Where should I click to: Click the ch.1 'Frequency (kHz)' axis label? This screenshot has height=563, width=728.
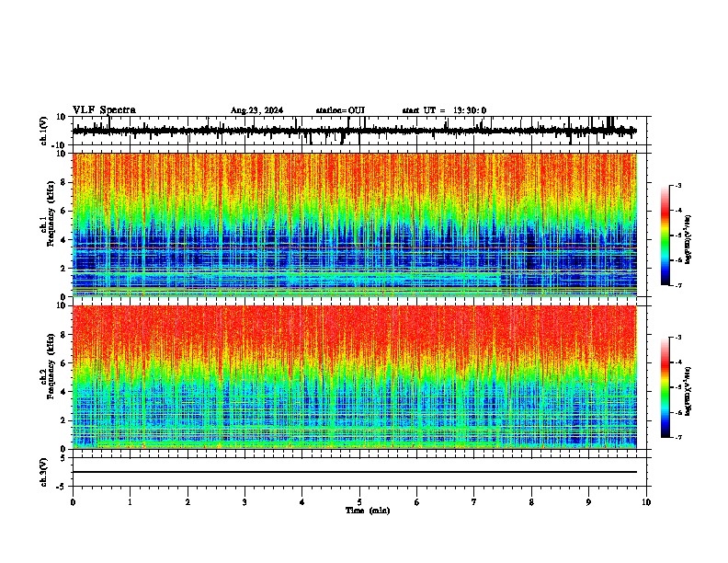click(x=51, y=213)
